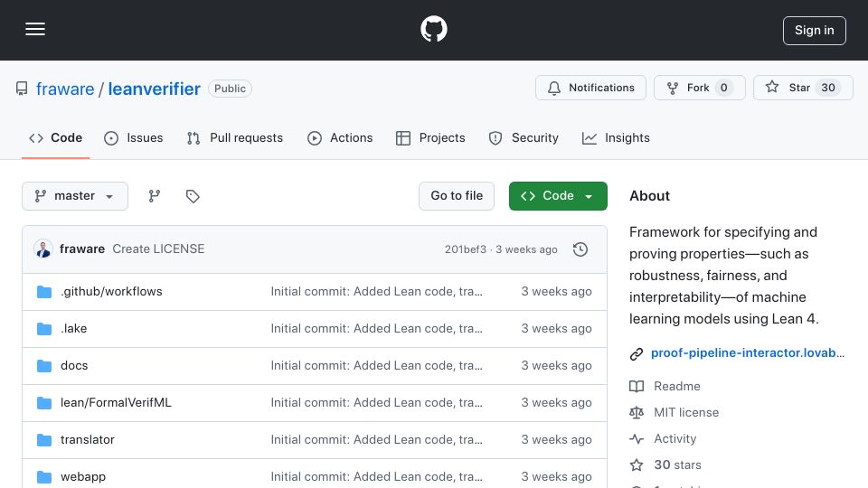The width and height of the screenshot is (868, 488).
Task: Open the proof-pipeline-interactor.lovab… website link
Action: tap(748, 353)
